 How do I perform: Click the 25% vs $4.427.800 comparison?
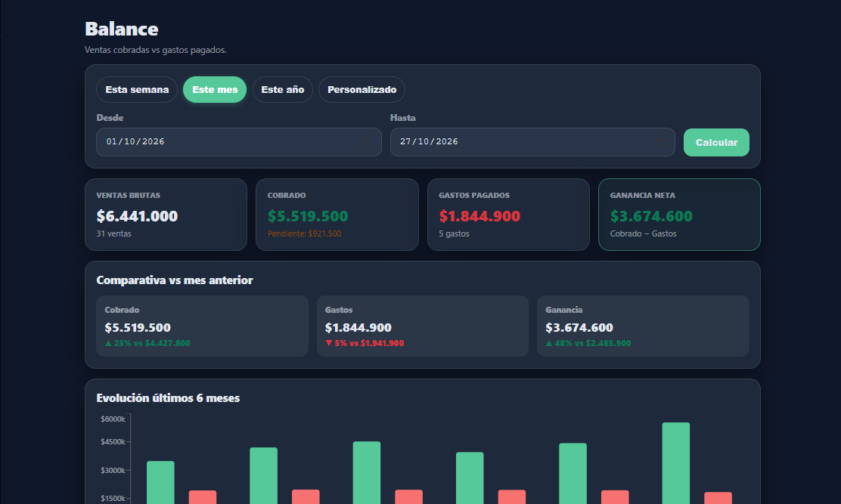[147, 343]
